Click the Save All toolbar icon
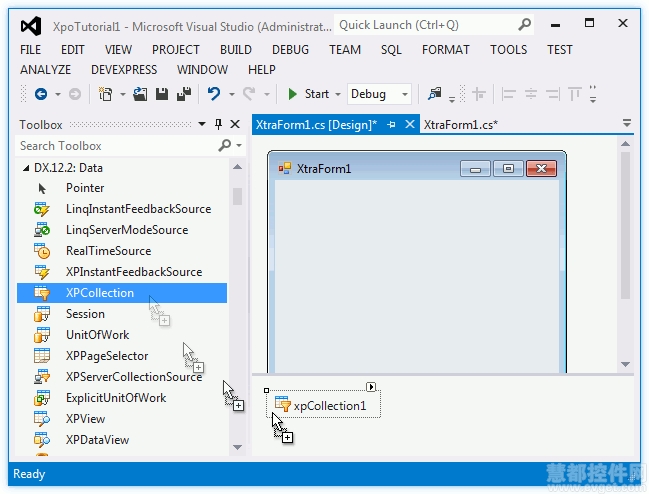The width and height of the screenshot is (649, 494). (x=184, y=94)
